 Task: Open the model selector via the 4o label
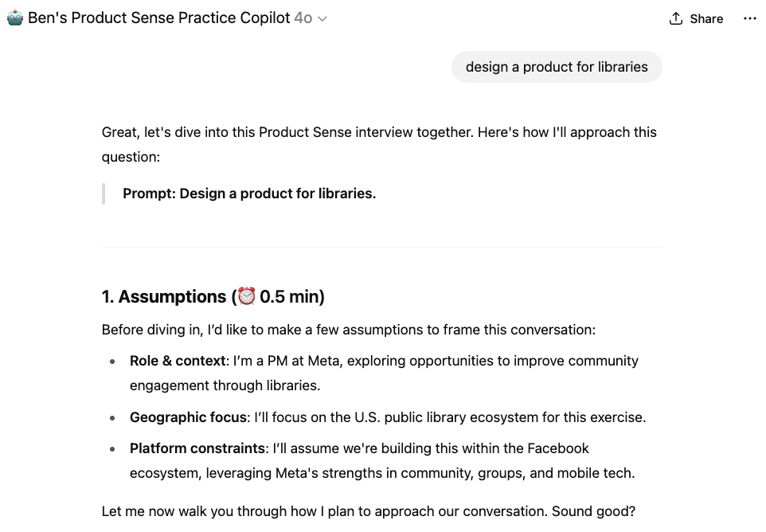303,18
